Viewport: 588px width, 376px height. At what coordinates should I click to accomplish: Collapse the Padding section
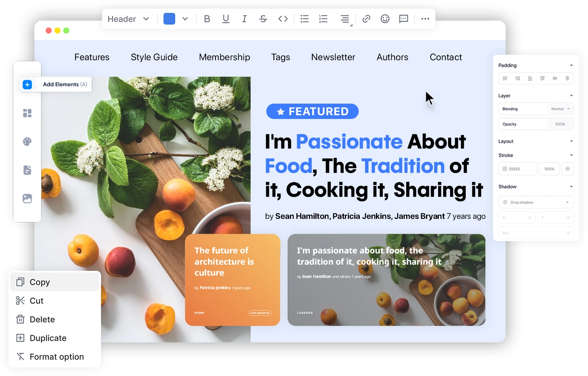click(x=571, y=65)
